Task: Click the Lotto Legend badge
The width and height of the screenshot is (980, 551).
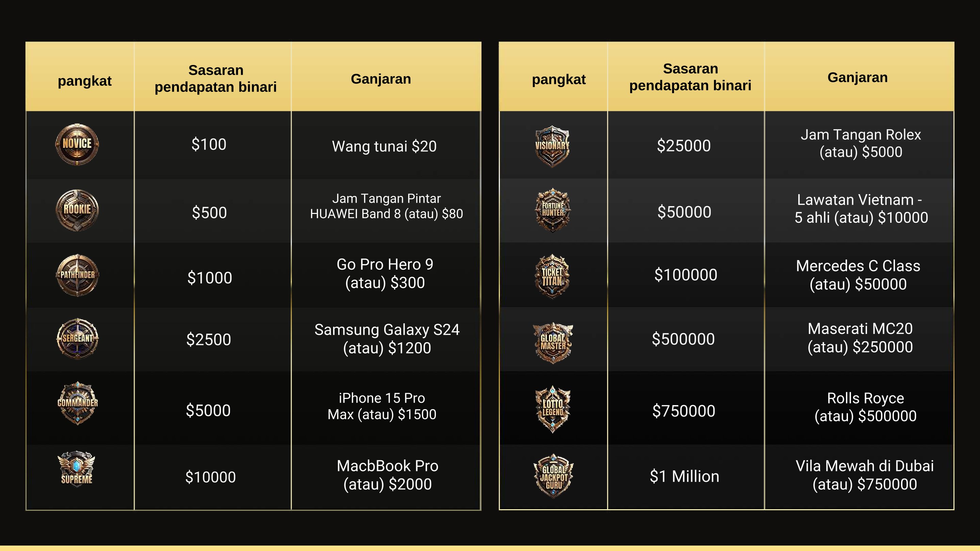Action: pos(553,409)
